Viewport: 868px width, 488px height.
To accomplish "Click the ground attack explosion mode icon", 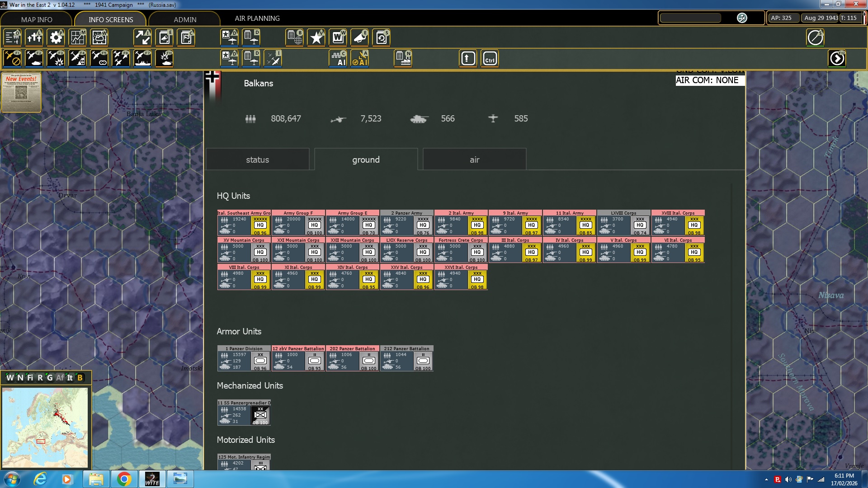I will (56, 59).
